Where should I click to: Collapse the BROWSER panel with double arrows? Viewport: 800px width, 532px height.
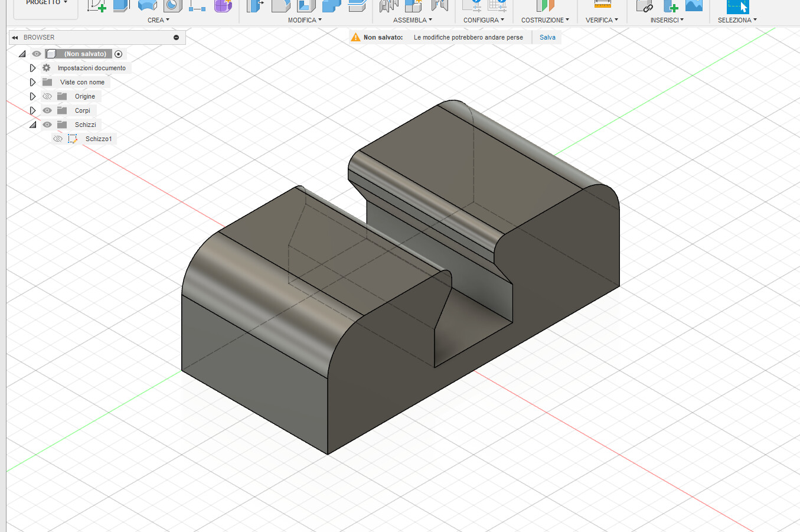point(14,37)
